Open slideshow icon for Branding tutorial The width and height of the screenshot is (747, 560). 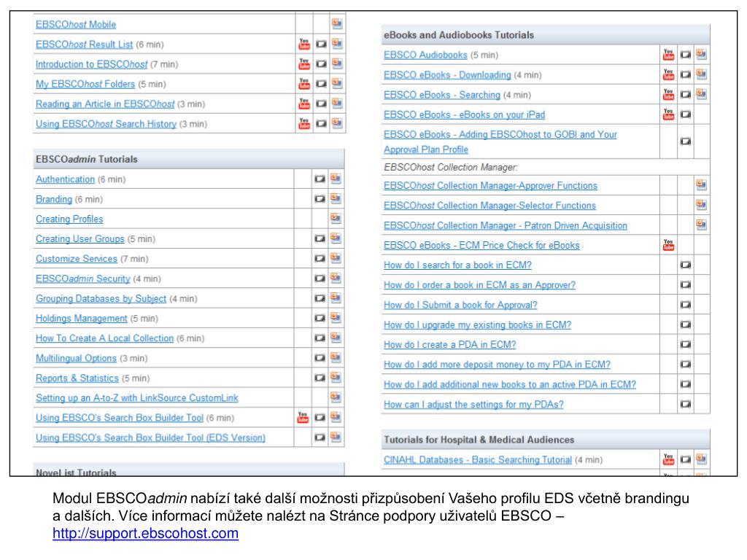click(x=336, y=198)
